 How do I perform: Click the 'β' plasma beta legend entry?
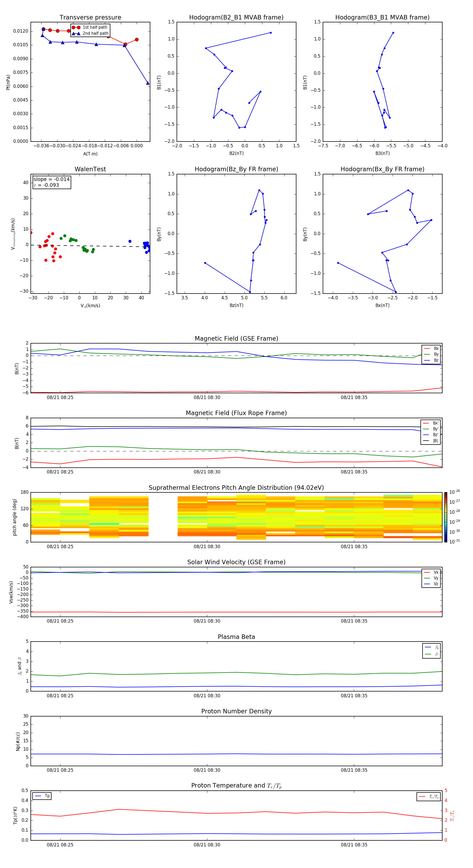point(431,654)
